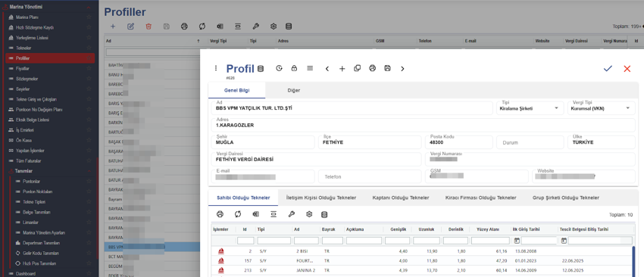The width and height of the screenshot is (644, 277).
Task: Toggle star next to Limanlar
Action: click(89, 223)
